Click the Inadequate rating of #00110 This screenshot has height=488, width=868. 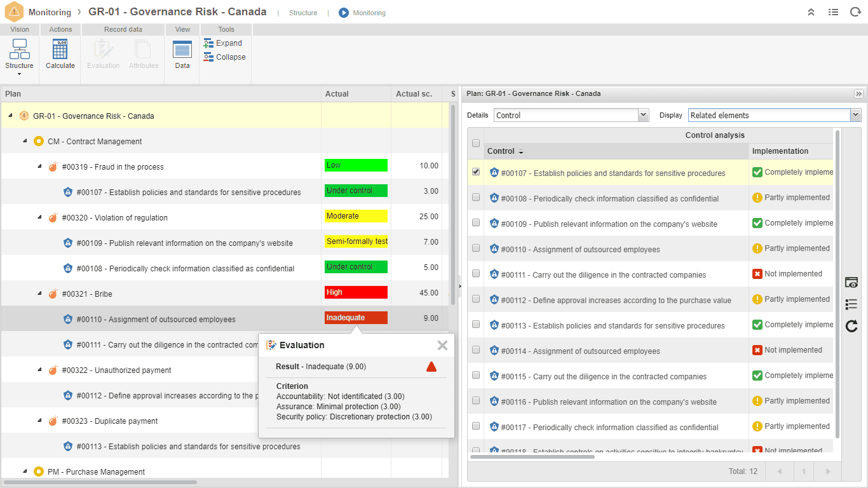(356, 318)
